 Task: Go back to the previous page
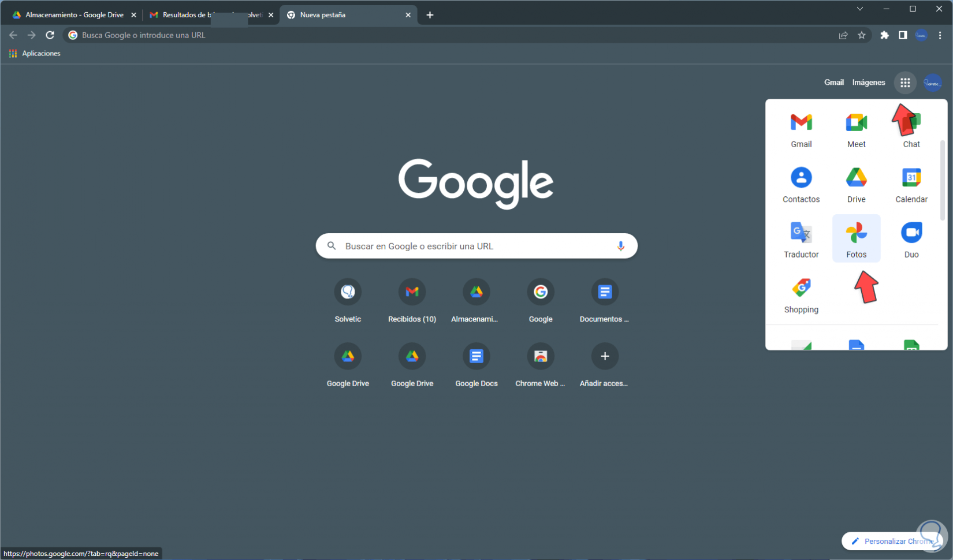[x=13, y=35]
